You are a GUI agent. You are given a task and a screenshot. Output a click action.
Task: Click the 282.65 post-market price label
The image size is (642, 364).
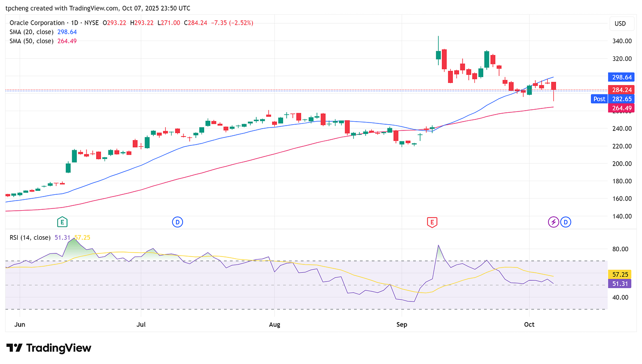[x=621, y=99]
